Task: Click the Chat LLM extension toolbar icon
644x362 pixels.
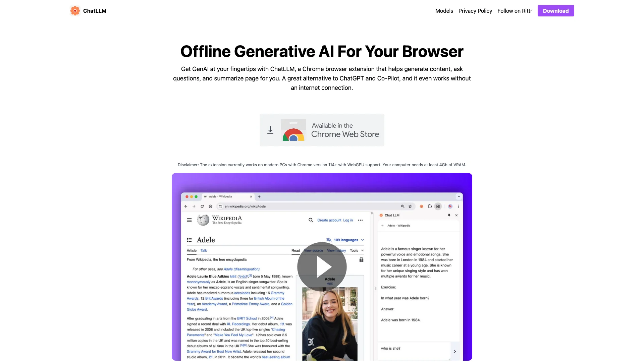Action: [x=421, y=206]
